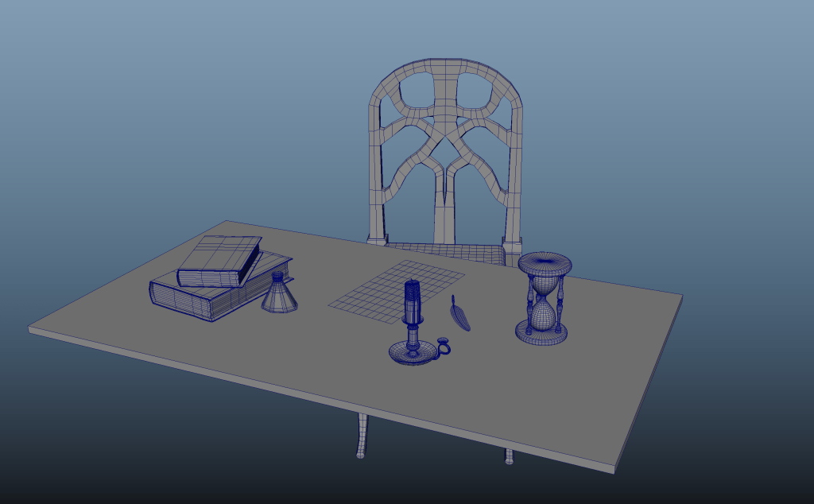The width and height of the screenshot is (814, 504).
Task: Select the chair's left front leg
Action: coord(362,435)
